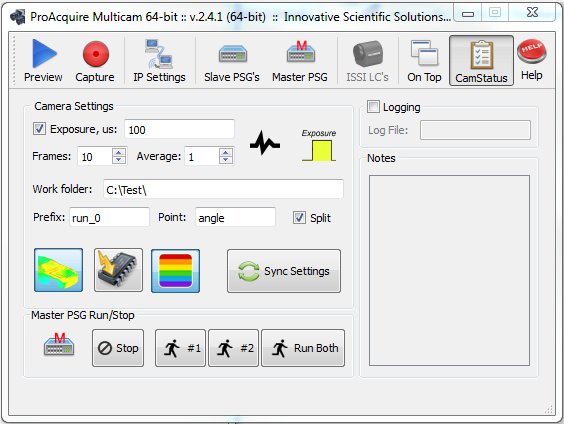Click the Run Both button
Viewport: 564px width, 424px height.
pos(303,348)
